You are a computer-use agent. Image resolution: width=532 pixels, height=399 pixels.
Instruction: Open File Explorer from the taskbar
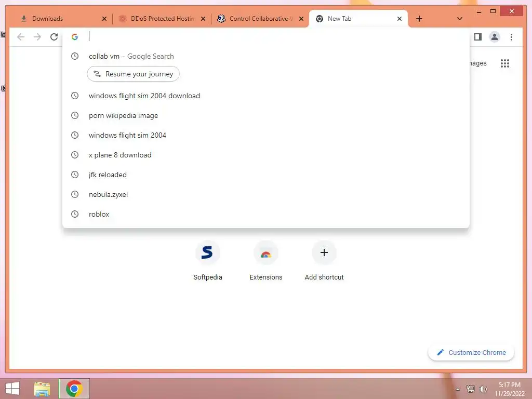[x=42, y=389]
